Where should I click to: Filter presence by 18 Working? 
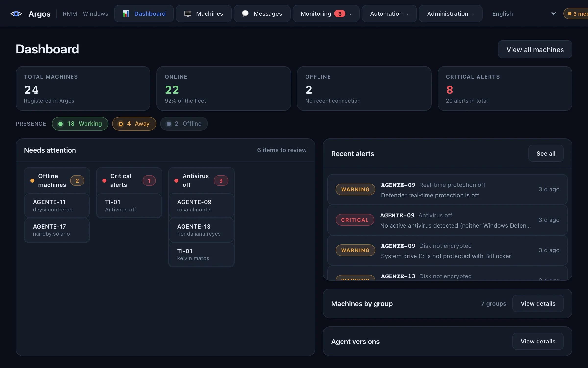click(80, 124)
